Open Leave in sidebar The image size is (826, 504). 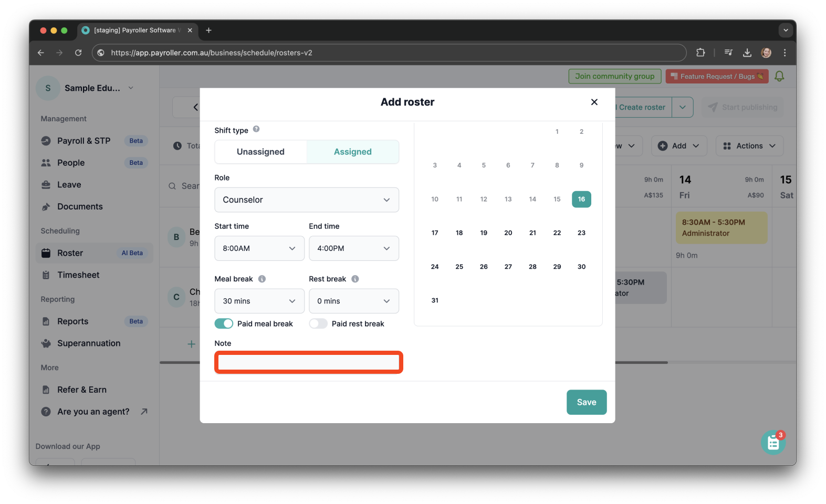(x=95, y=185)
